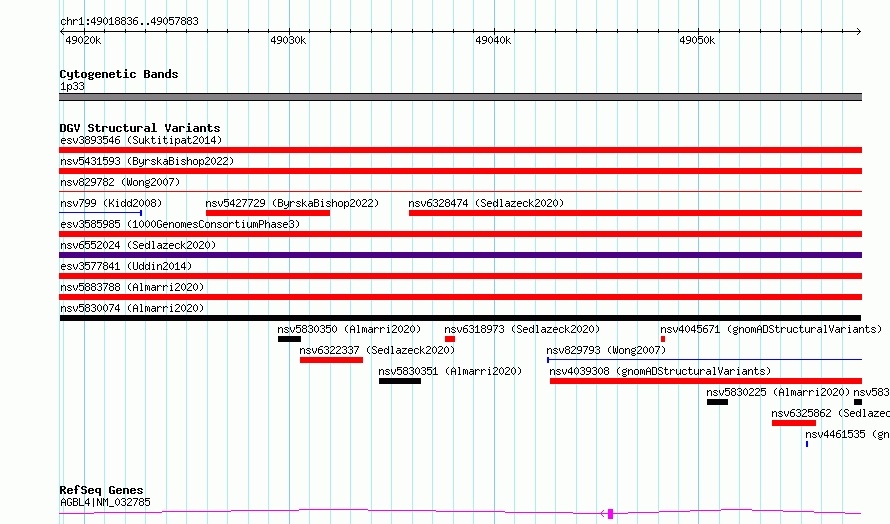Screen dimensions: 890x524
Task: Select the gray 1p33 cytogenetic band
Action: pos(460,97)
